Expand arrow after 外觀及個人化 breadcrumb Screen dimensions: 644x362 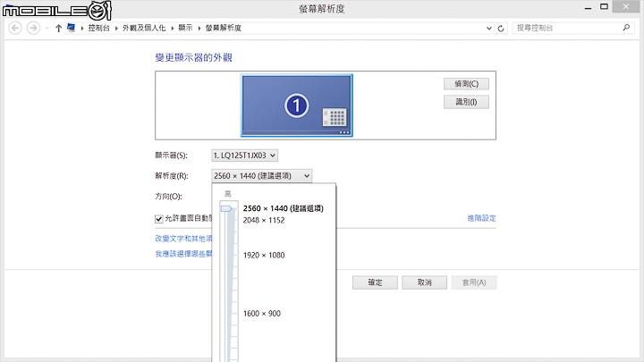172,28
